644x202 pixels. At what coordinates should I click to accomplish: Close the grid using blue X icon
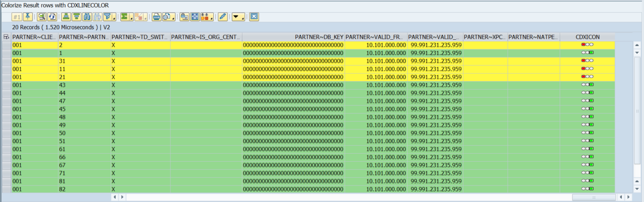coord(254,17)
